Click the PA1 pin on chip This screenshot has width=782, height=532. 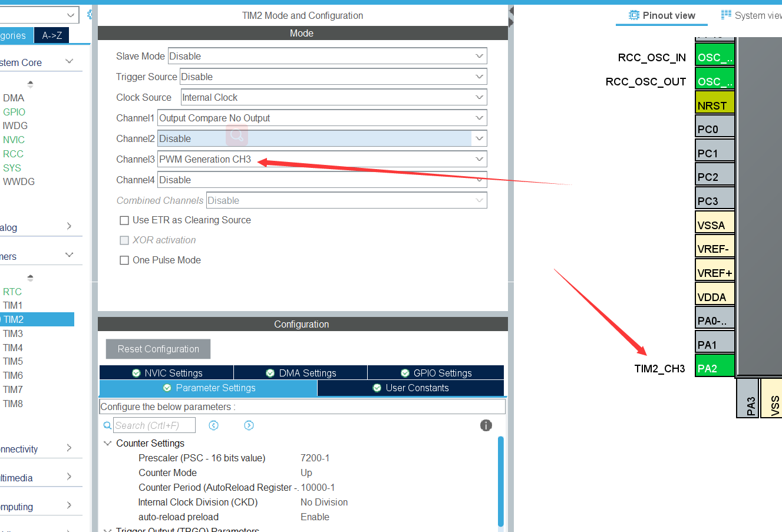point(715,341)
